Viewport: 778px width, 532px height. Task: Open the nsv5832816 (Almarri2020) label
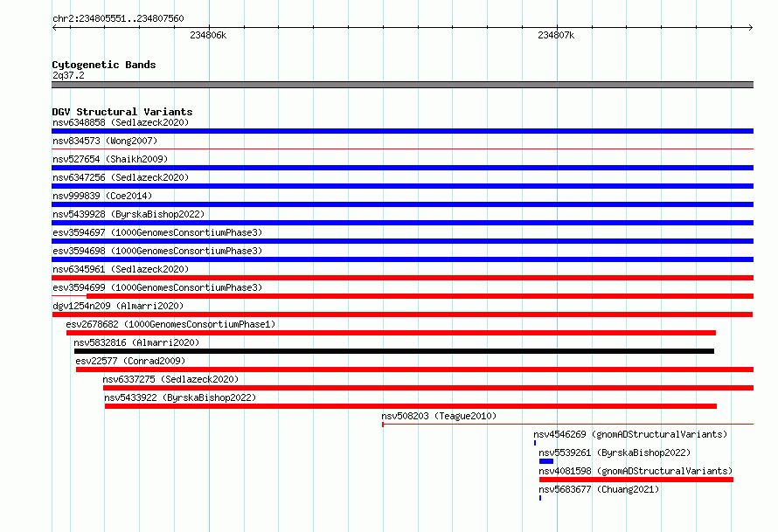[x=136, y=342]
